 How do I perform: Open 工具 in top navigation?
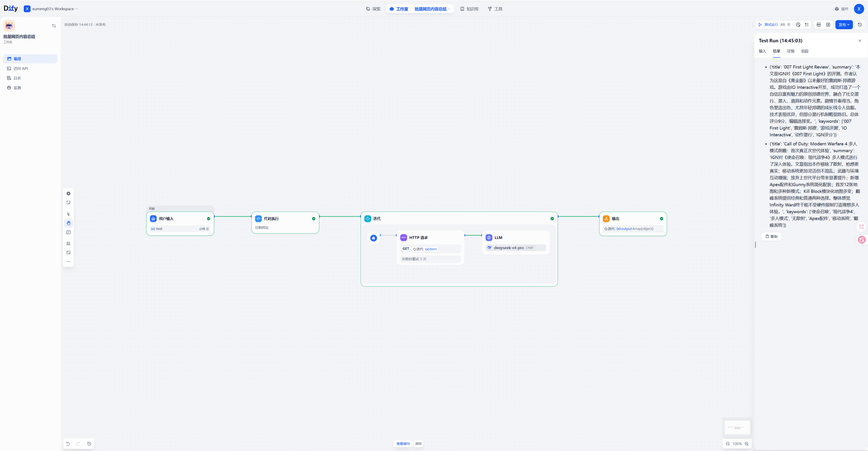[x=495, y=9]
